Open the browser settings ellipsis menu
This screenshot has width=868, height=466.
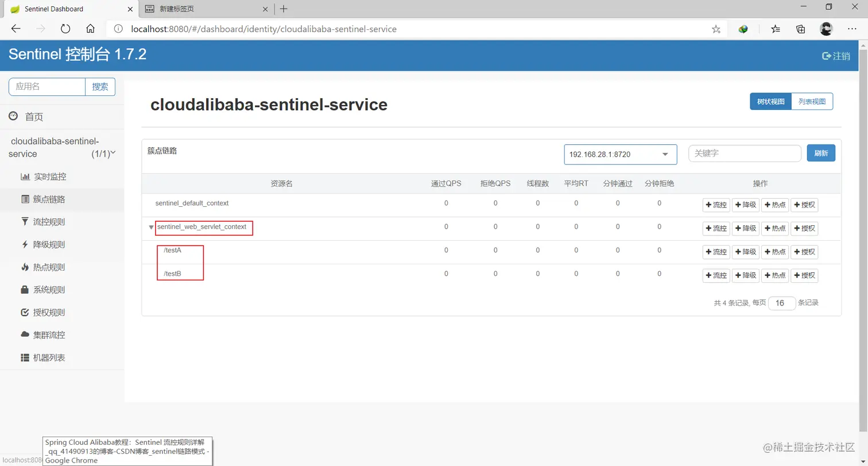click(852, 29)
